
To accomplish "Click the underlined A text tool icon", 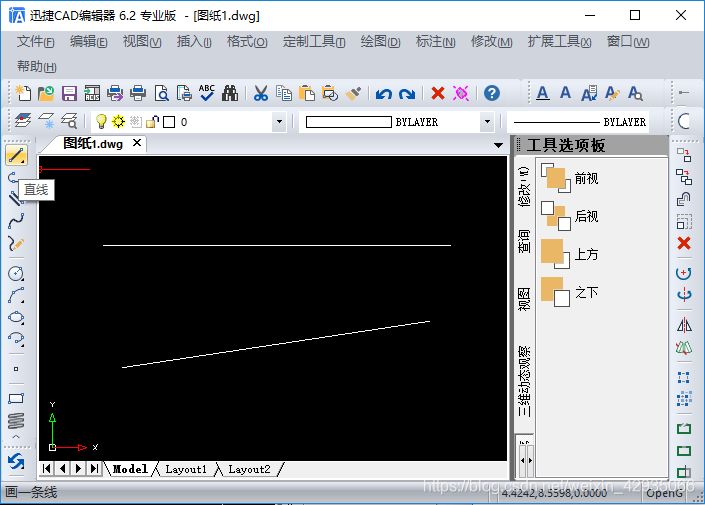I will pos(543,93).
